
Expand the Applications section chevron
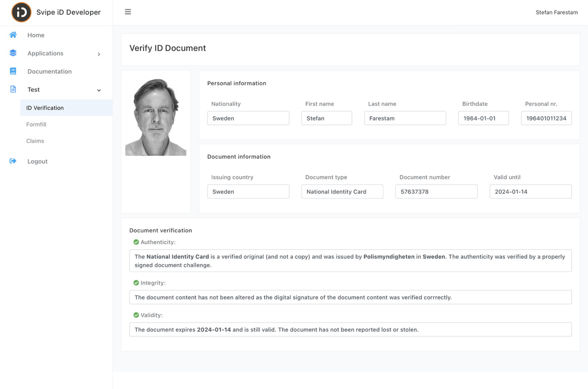tap(99, 54)
